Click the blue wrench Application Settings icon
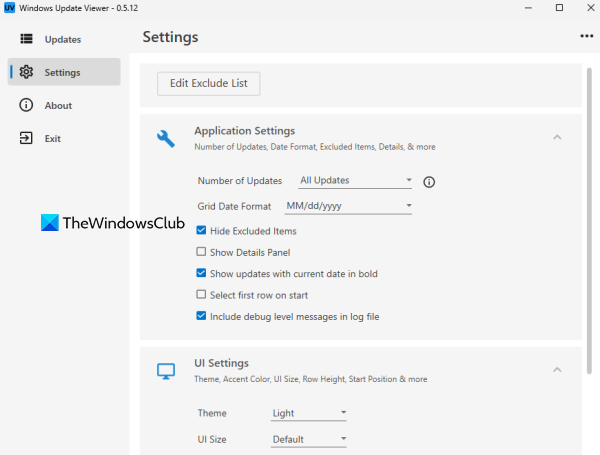The width and height of the screenshot is (600, 455). pyautogui.click(x=166, y=139)
